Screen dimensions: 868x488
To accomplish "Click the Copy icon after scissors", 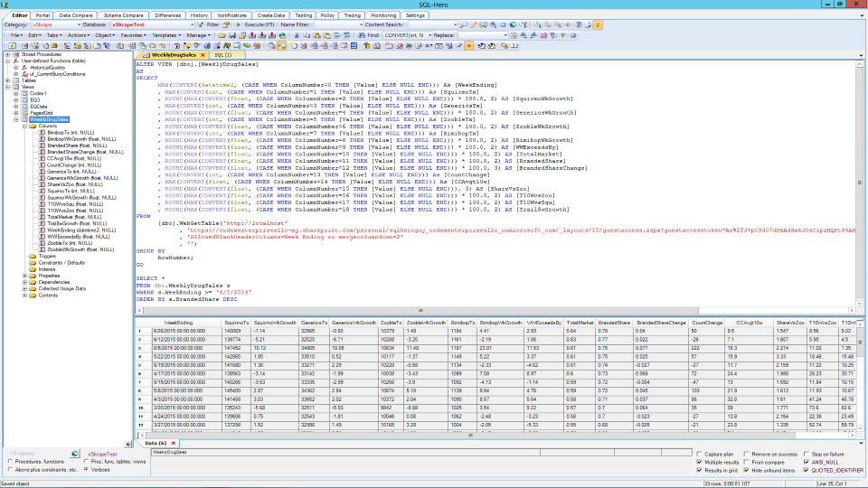I will point(307,35).
